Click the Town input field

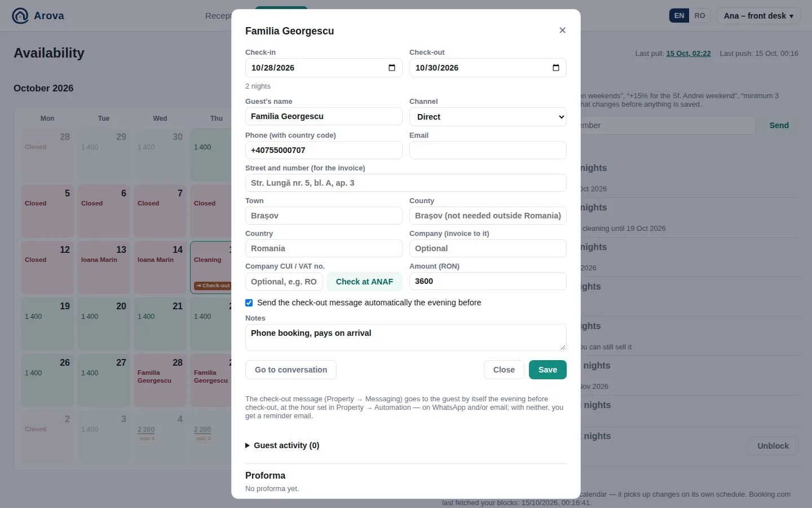(x=324, y=216)
